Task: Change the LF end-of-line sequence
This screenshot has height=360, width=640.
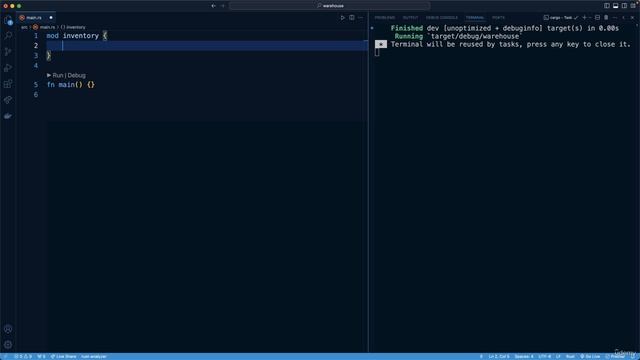Action: point(558,356)
